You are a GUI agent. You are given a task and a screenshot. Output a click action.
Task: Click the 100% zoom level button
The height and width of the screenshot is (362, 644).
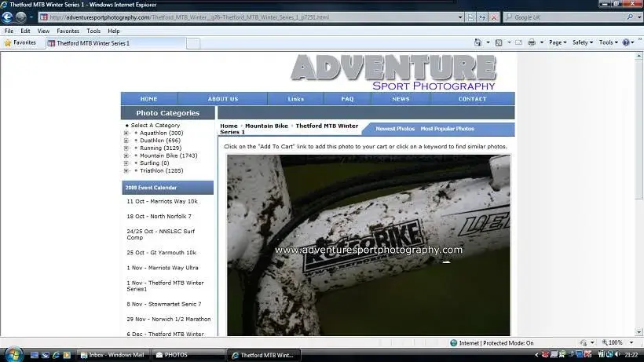612,342
